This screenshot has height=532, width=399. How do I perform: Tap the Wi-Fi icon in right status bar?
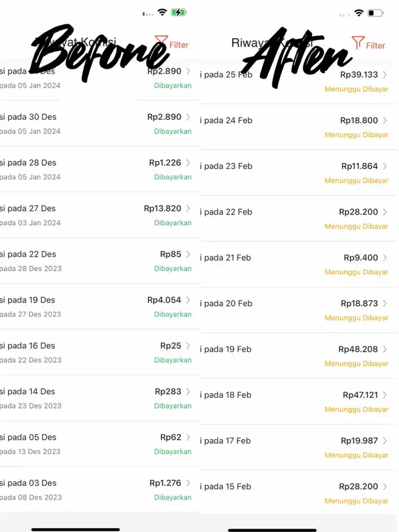(x=358, y=13)
